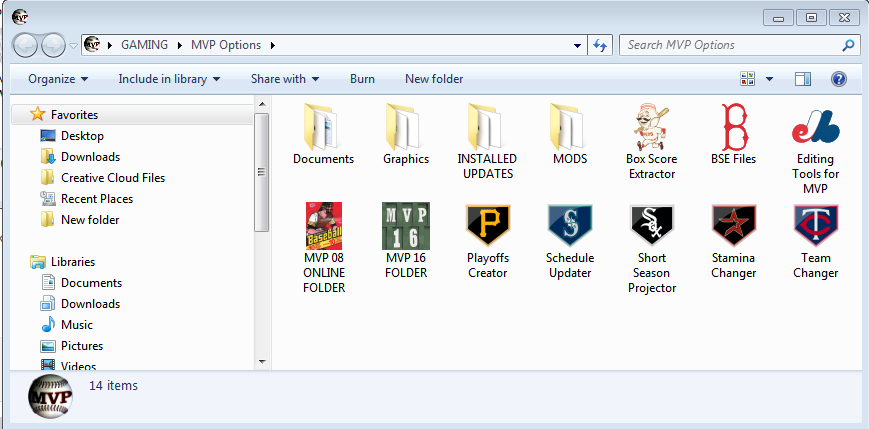Click Burn in the toolbar

362,79
